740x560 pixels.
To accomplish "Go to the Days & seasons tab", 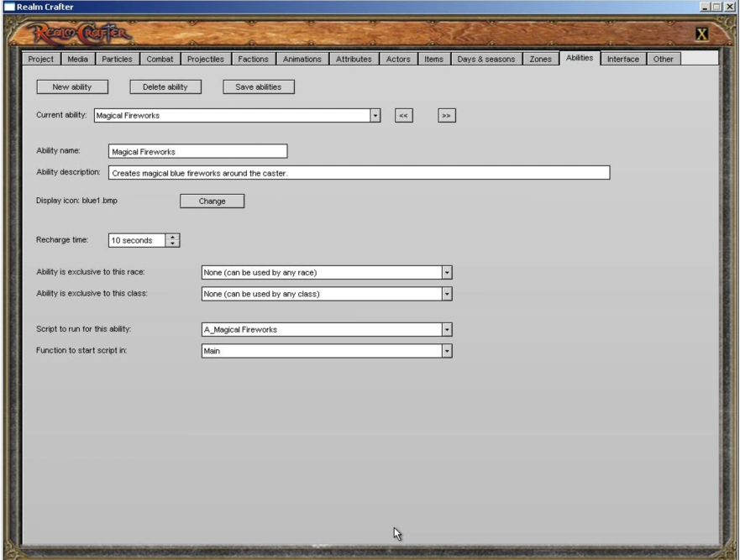I will coord(487,59).
